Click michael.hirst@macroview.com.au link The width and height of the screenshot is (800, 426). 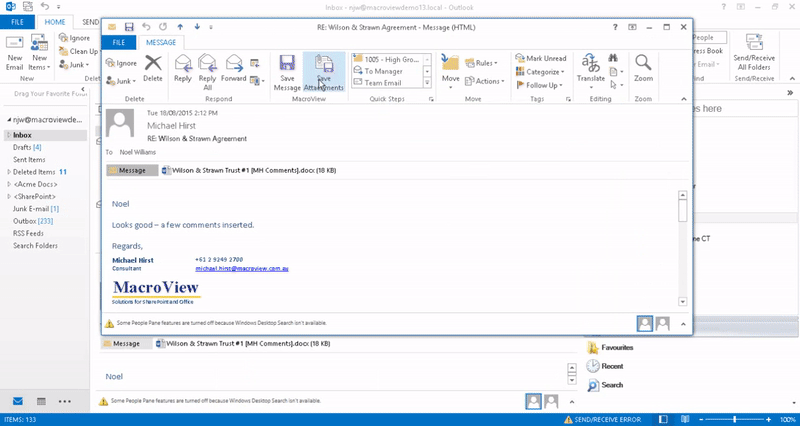tap(242, 268)
